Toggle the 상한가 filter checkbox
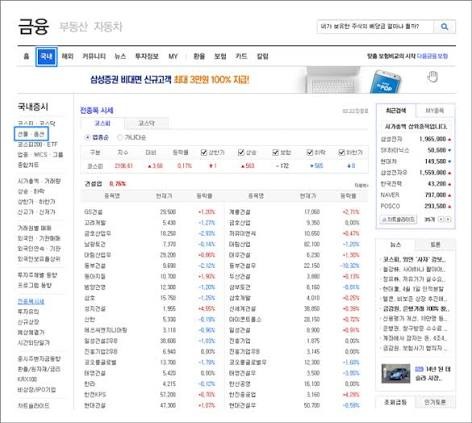 pyautogui.click(x=204, y=152)
